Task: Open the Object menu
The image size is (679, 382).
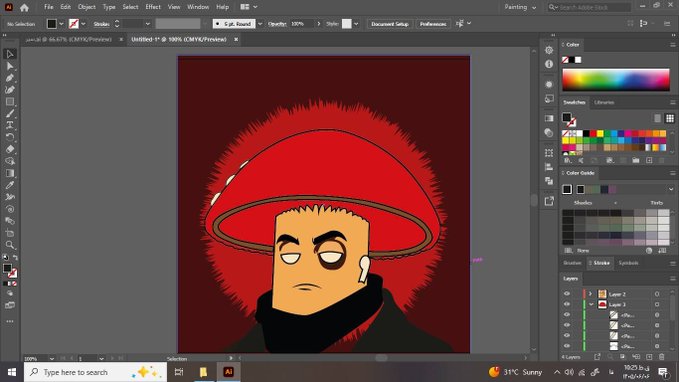Action: (x=87, y=7)
